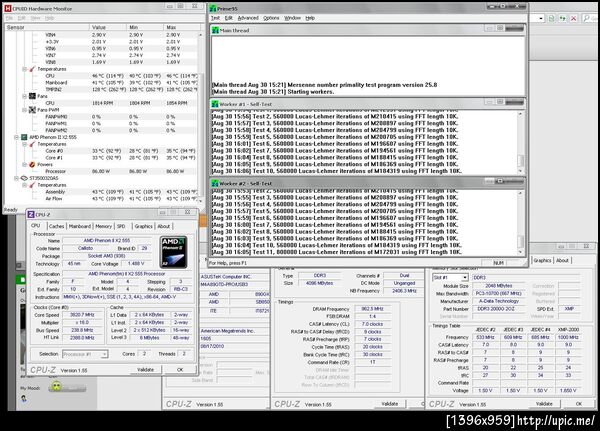This screenshot has width=600, height=431.
Task: Select the TMPIN2 temperature row
Action: [101, 89]
